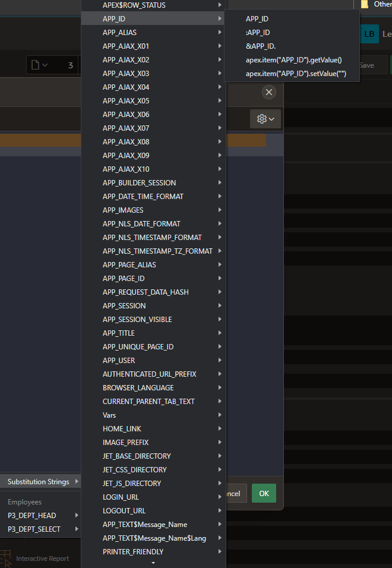Open APP_ALIAS submenu
This screenshot has width=392, height=568.
click(153, 33)
